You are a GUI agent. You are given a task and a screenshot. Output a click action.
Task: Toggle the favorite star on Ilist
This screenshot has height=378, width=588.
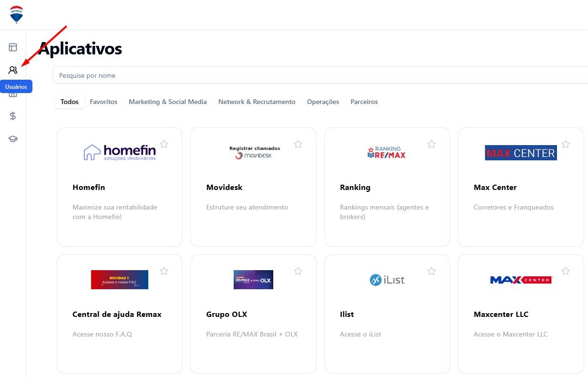pyautogui.click(x=432, y=271)
